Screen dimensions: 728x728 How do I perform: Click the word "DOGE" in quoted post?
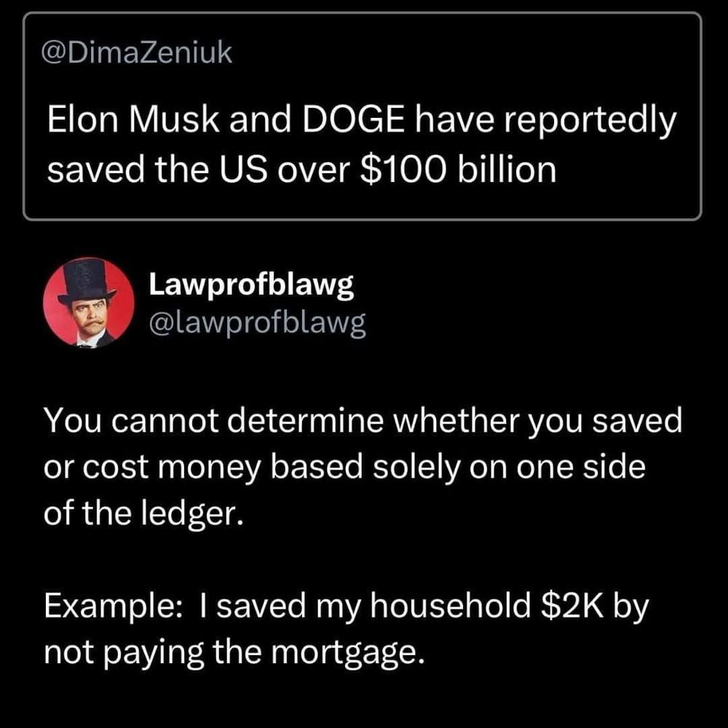pos(354,120)
